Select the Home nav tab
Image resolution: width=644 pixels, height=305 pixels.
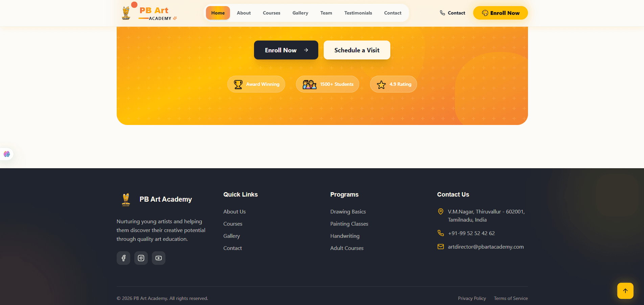coord(218,13)
